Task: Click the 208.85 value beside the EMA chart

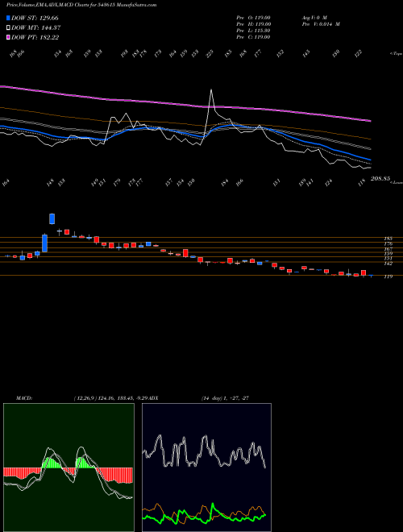Action: tap(380, 178)
